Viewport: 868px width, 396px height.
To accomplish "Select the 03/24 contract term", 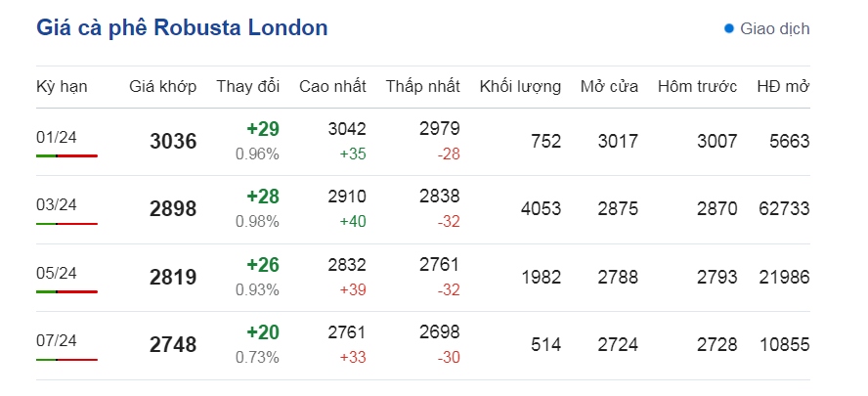I will [x=57, y=205].
